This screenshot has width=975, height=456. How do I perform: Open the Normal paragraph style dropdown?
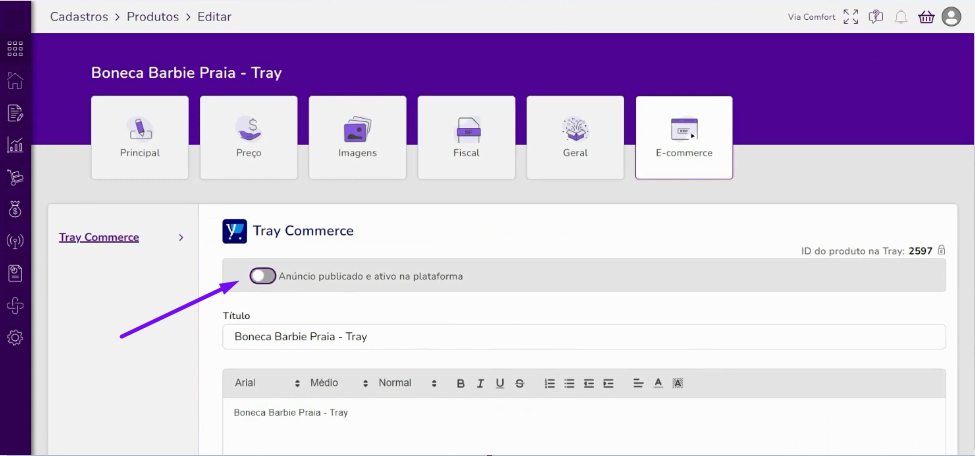tap(408, 383)
